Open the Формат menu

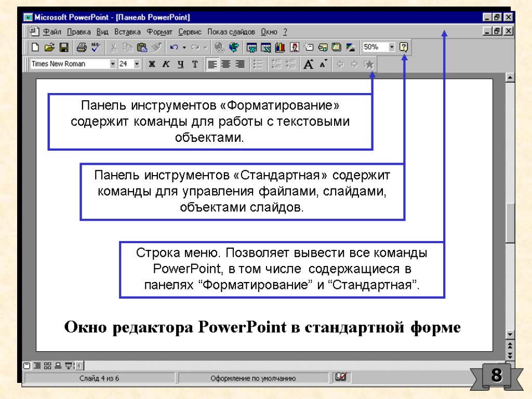tap(159, 32)
